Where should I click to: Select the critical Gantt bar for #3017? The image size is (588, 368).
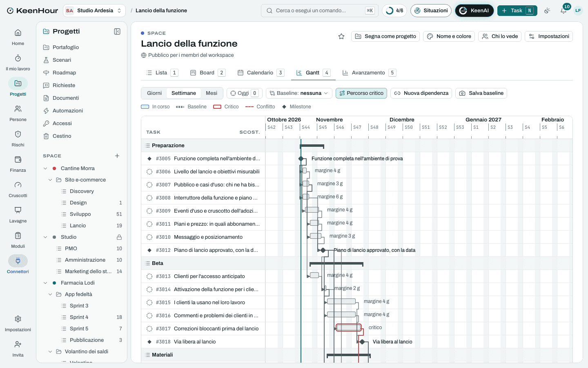click(349, 328)
